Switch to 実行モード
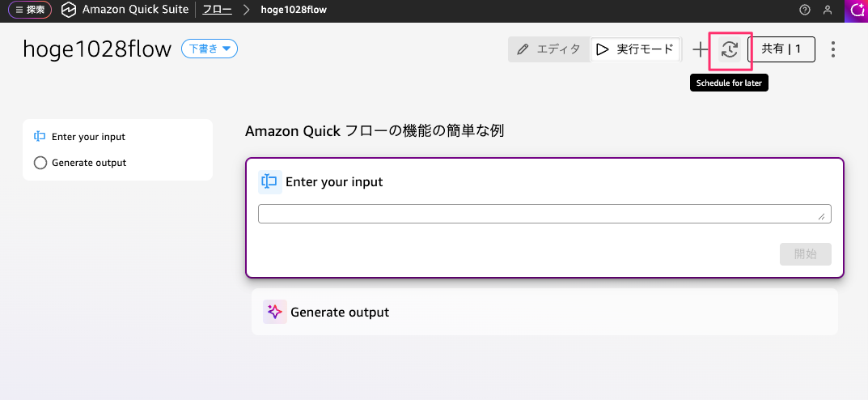The width and height of the screenshot is (868, 400). (635, 49)
